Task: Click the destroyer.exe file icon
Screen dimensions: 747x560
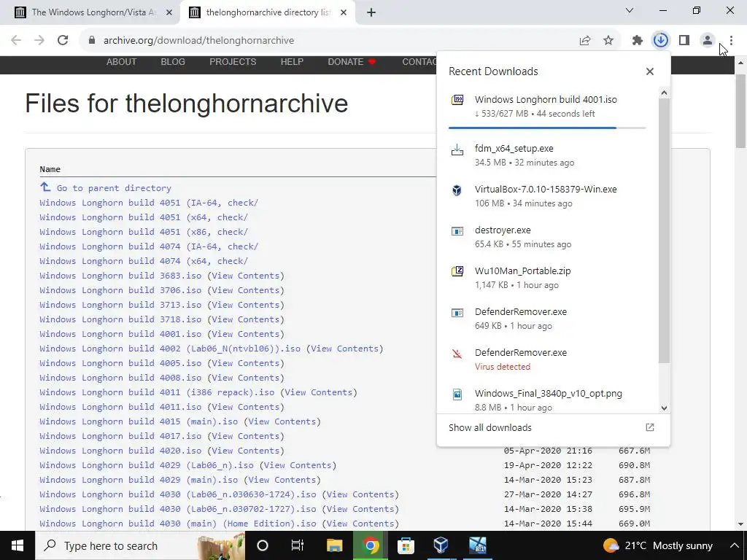Action: click(457, 231)
